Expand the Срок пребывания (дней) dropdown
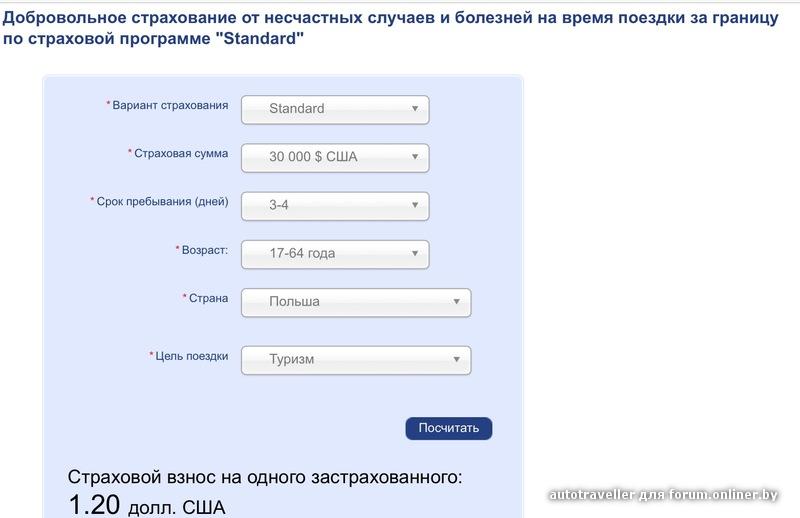 [335, 206]
